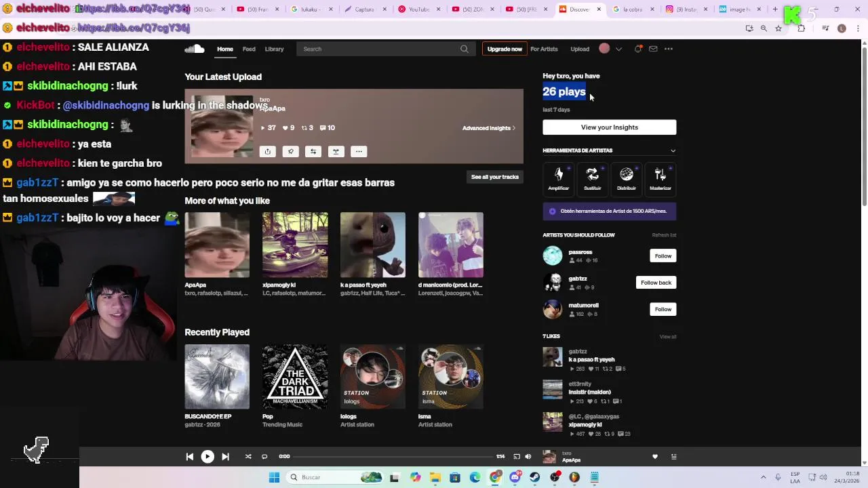Click the Refresh list link
Screen dimensions: 868x488
pos(664,235)
